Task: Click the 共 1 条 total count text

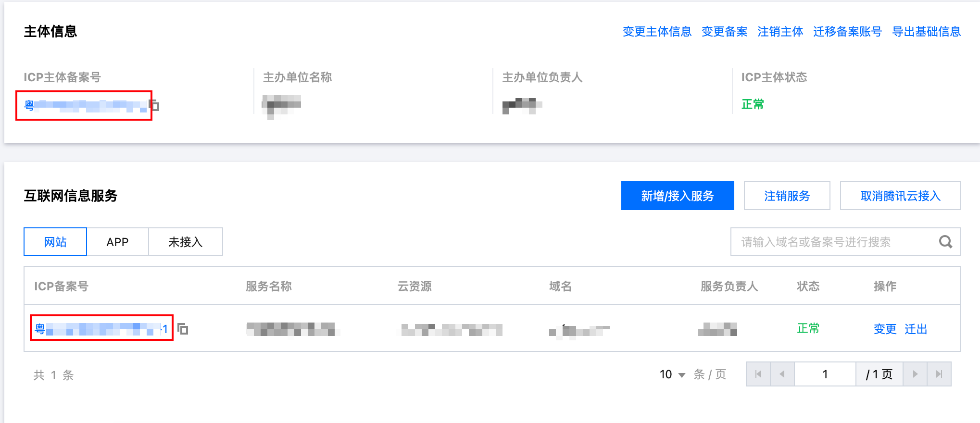Action: [x=53, y=375]
